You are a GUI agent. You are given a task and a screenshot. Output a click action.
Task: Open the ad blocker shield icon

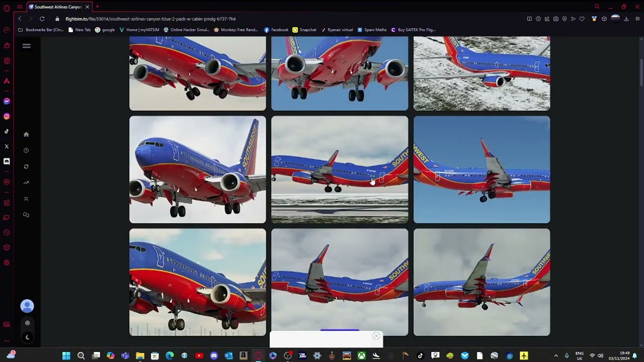tap(565, 19)
